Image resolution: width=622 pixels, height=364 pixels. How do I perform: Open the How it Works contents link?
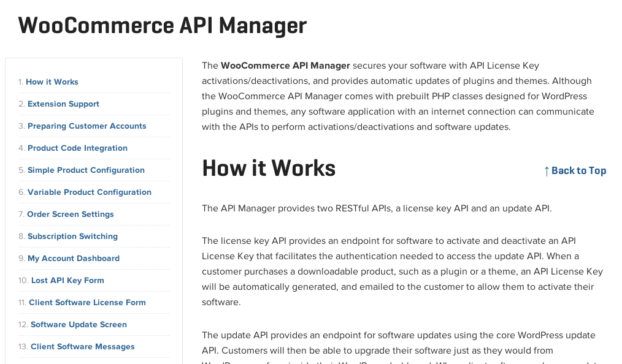(52, 82)
